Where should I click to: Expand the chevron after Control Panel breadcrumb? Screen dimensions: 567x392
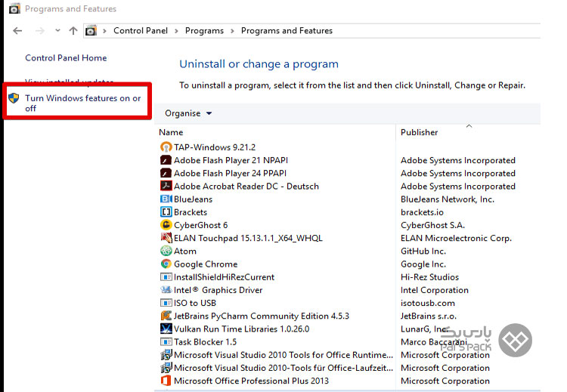pyautogui.click(x=176, y=31)
